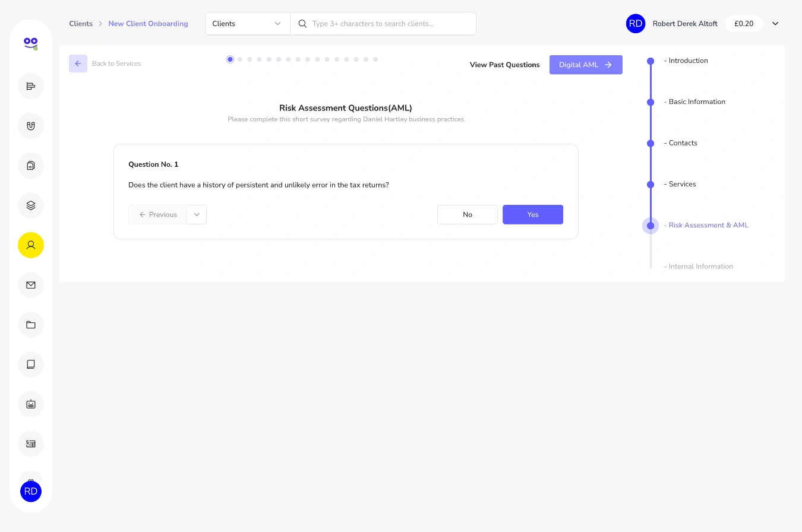Go to the Contacts step

point(681,143)
